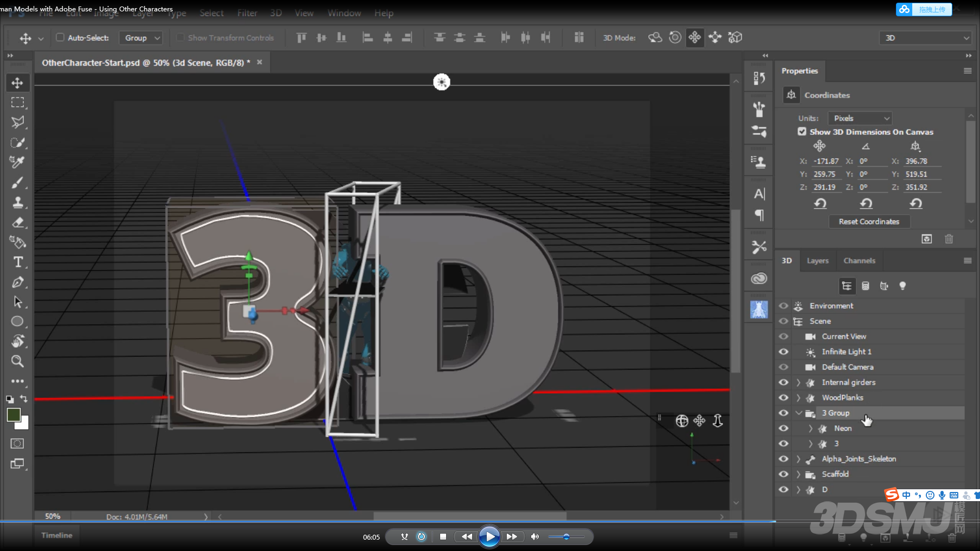
Task: Hide the Scaffold group
Action: pos(783,474)
